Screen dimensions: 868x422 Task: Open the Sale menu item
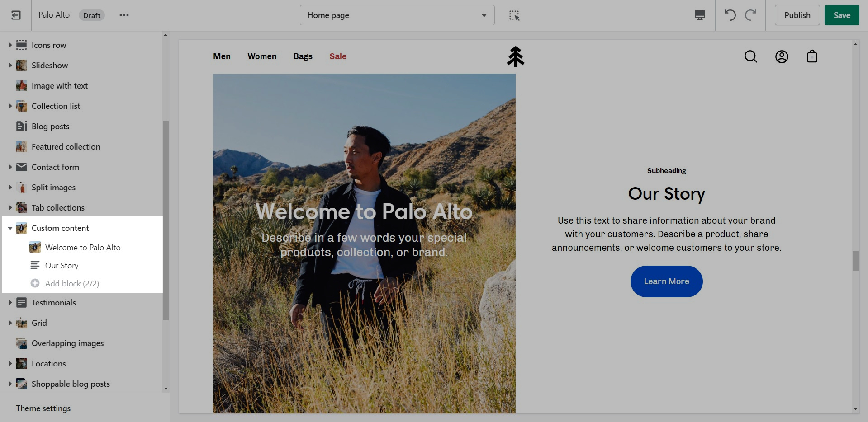click(338, 56)
